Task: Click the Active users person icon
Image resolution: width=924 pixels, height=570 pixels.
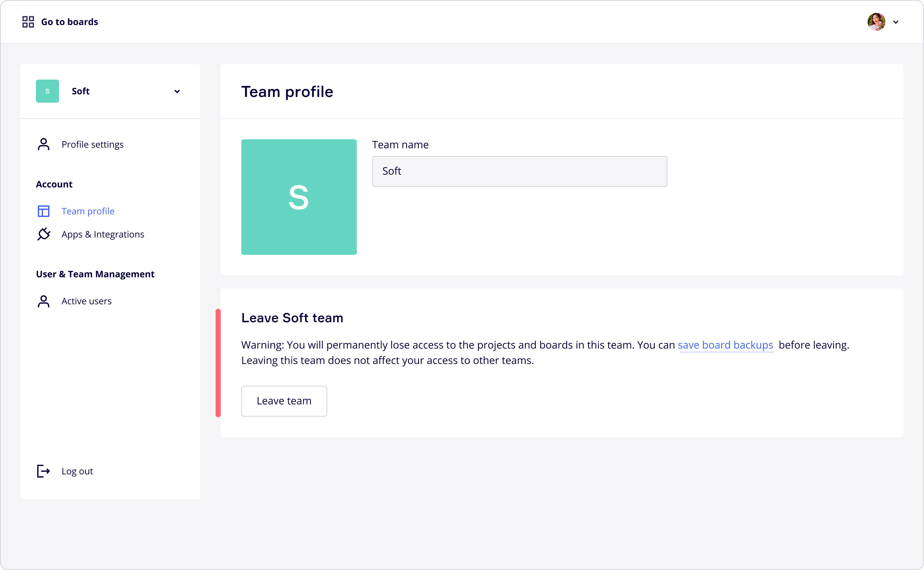Action: 43,301
